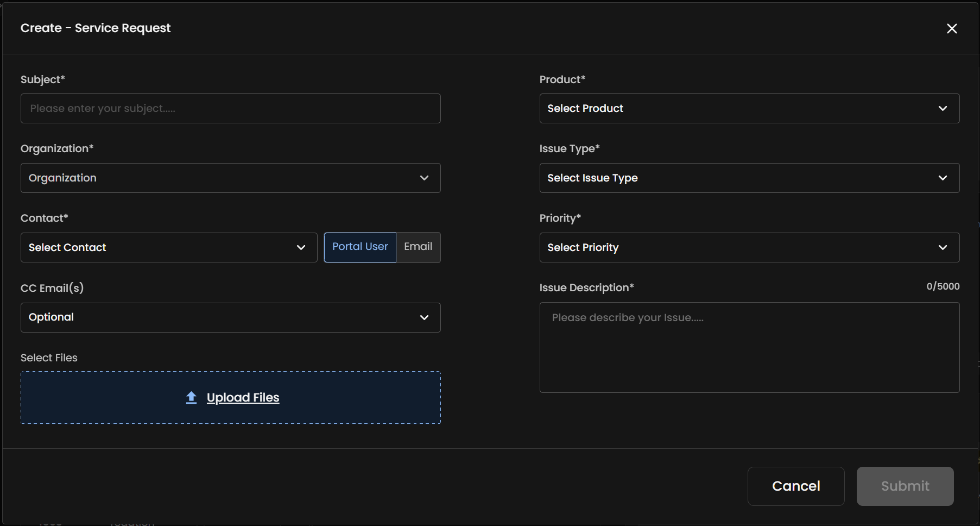The image size is (980, 526).
Task: Click the Issue Description text area
Action: pos(749,348)
